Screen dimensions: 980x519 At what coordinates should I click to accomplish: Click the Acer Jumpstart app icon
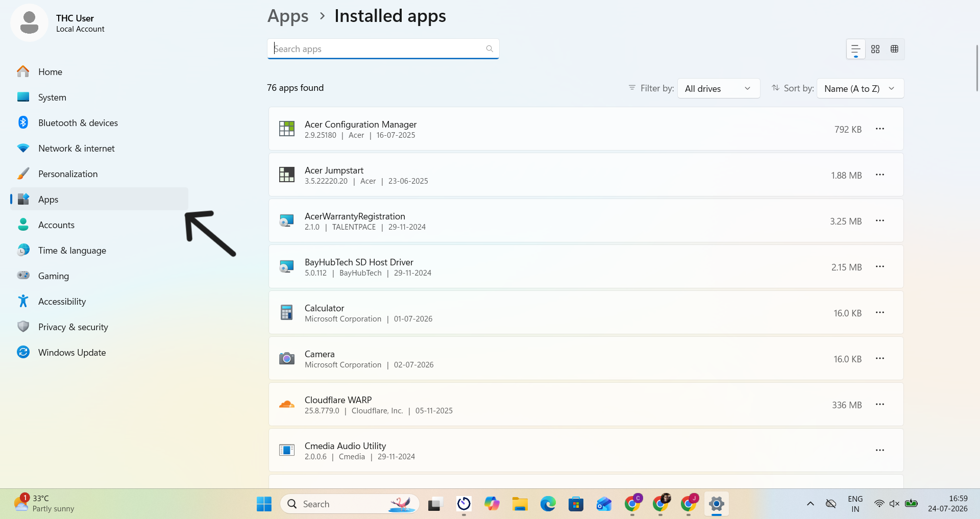(x=287, y=175)
